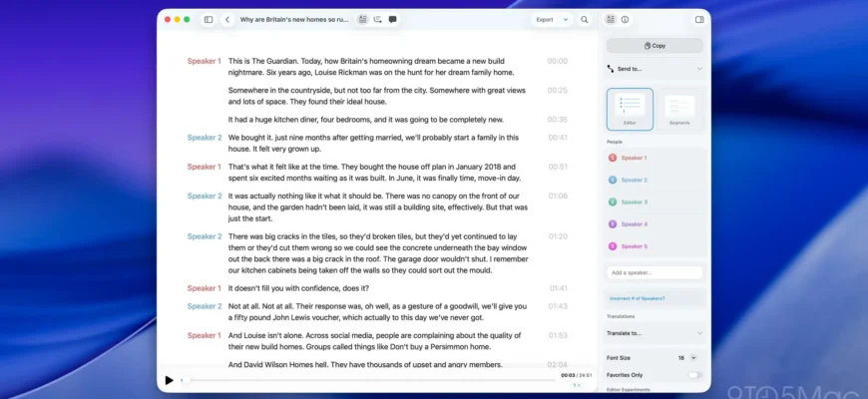Open the comments speech bubble icon

click(x=392, y=19)
